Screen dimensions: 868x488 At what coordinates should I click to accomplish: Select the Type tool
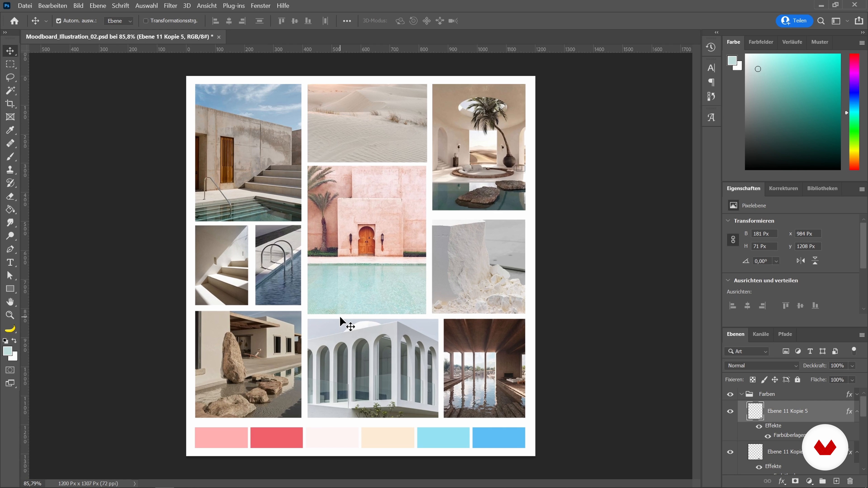(x=10, y=262)
